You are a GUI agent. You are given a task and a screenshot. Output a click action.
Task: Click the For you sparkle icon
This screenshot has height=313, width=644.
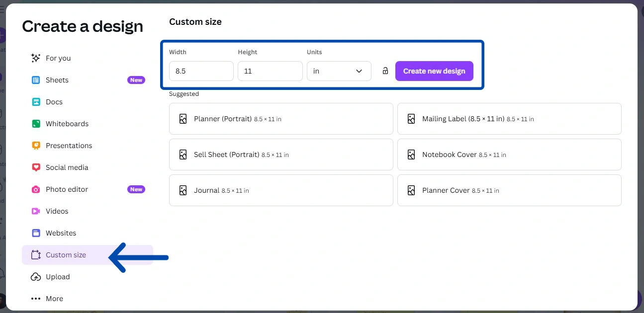(x=36, y=58)
